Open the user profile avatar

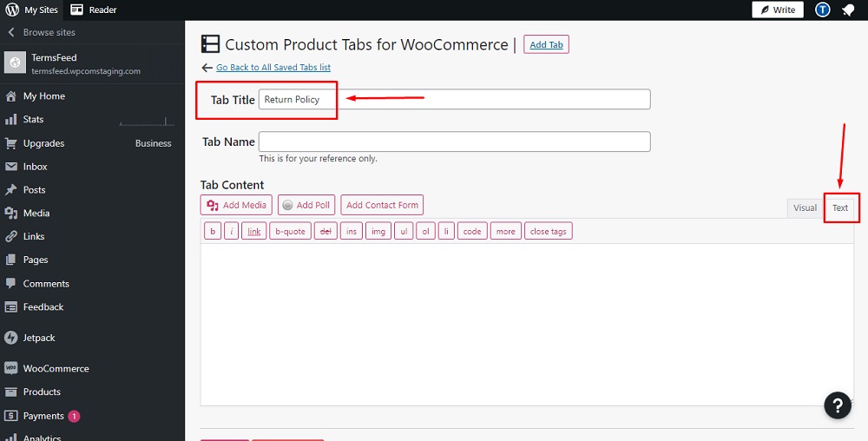pyautogui.click(x=823, y=10)
